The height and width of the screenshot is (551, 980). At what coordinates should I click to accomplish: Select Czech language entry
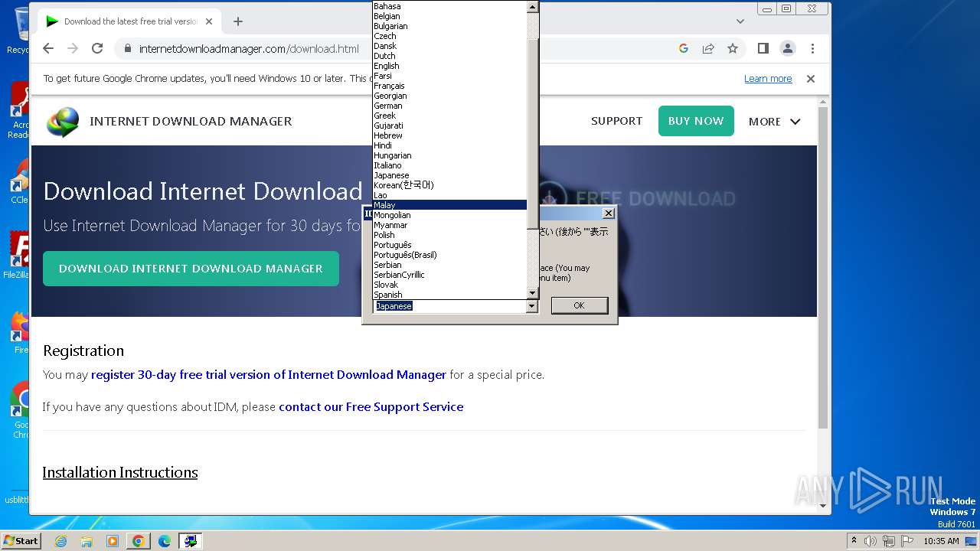pos(450,36)
